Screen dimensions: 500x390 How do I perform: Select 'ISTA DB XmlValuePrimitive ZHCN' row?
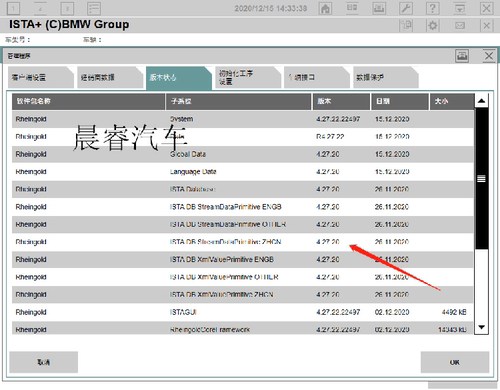[243, 295]
